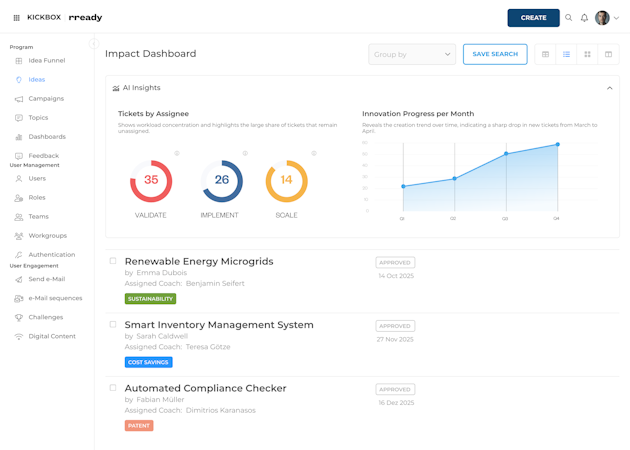
Task: Click APPROVED badge for Renewable Energy Microgrids
Action: point(395,263)
